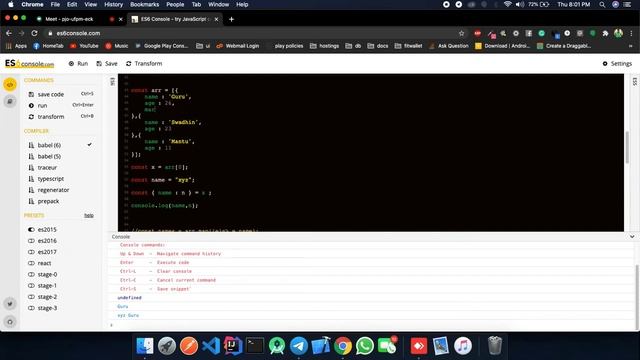Bookmark this page with the star icon
This screenshot has height=360, width=640.
click(462, 33)
